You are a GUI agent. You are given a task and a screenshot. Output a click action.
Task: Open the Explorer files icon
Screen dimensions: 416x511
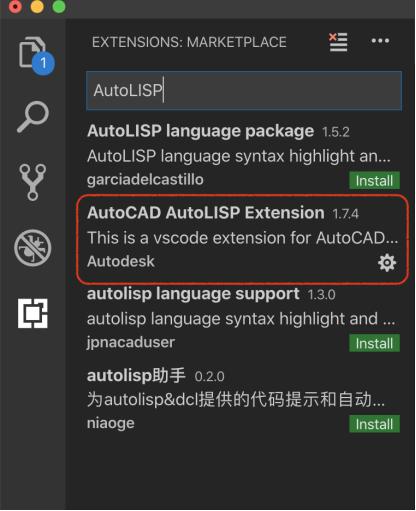[x=32, y=53]
